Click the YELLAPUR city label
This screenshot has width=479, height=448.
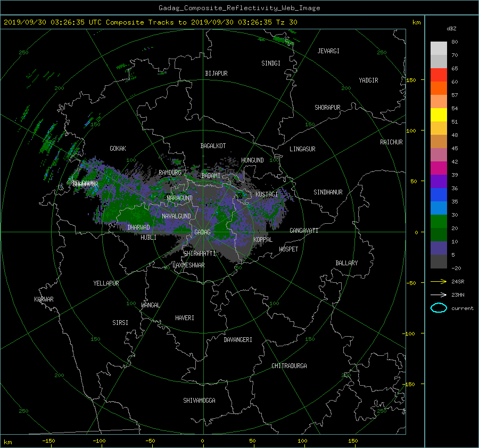click(106, 283)
